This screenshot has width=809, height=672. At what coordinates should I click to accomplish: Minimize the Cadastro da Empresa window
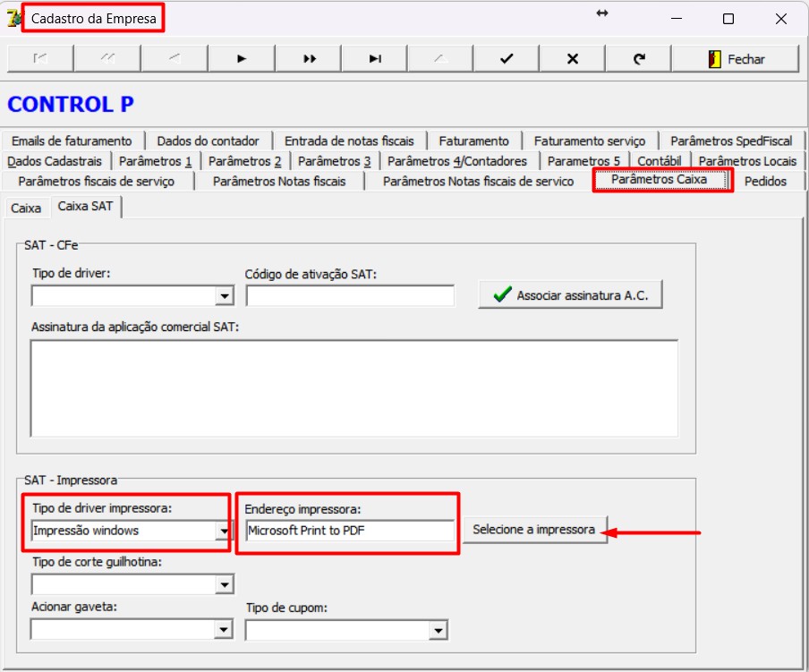[677, 19]
